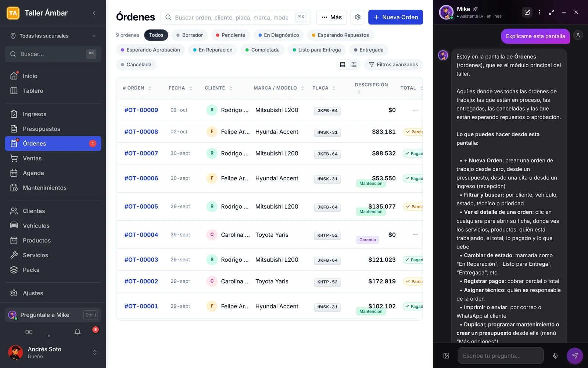Image resolution: width=588 pixels, height=368 pixels.
Task: Send the question to Mike
Action: (x=575, y=356)
